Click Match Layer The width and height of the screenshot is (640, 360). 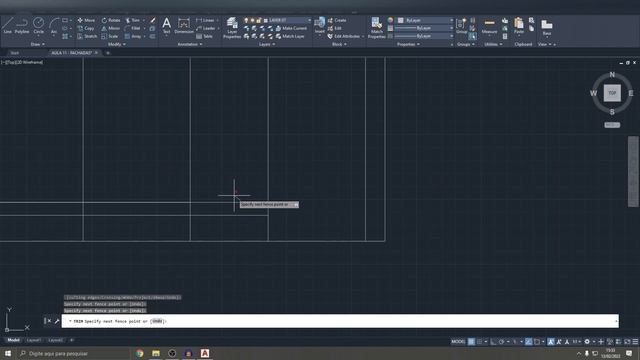(290, 36)
